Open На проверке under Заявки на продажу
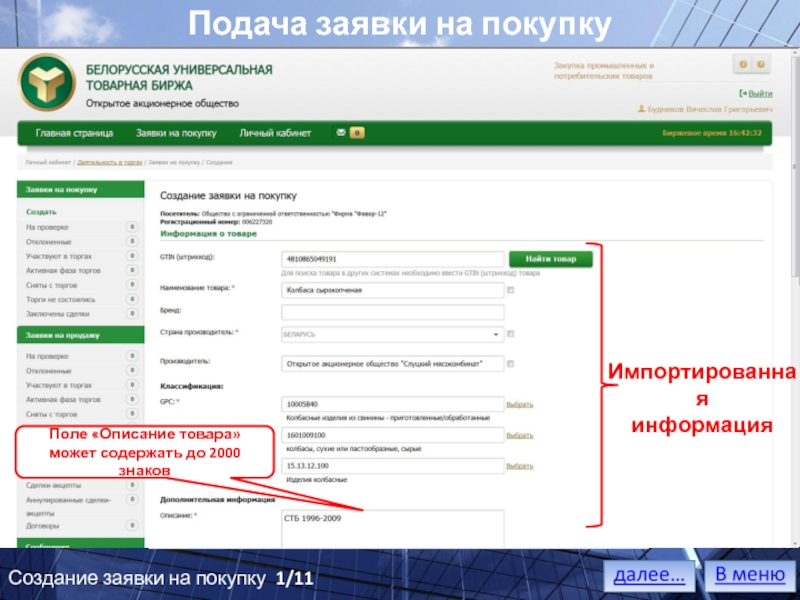Viewport: 800px width, 600px height. click(47, 356)
